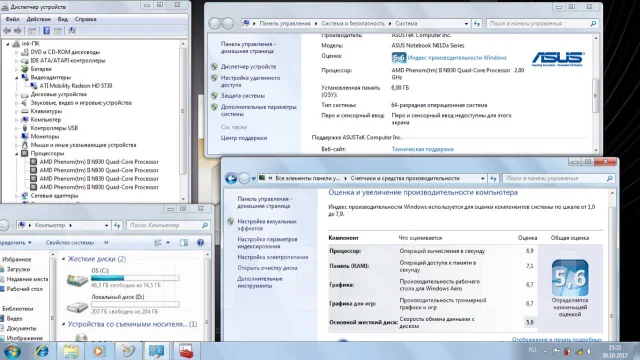
Task: Click the large 5,6 overall score badge
Action: tap(570, 278)
